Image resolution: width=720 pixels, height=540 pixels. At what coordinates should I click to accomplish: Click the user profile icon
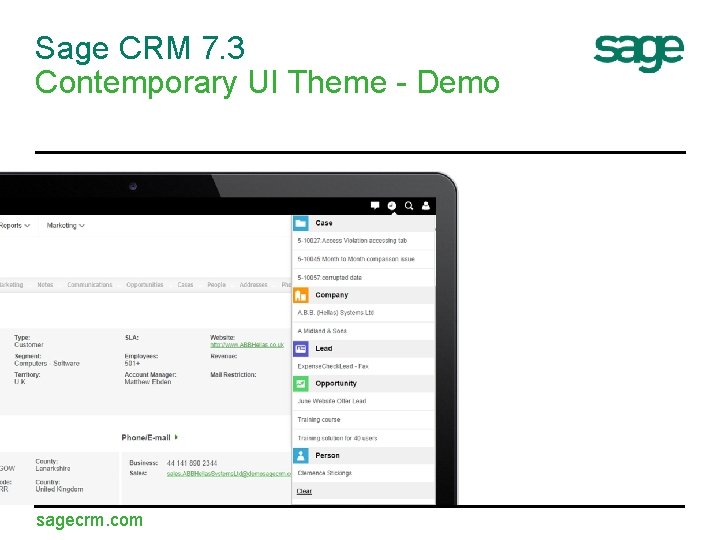point(426,205)
